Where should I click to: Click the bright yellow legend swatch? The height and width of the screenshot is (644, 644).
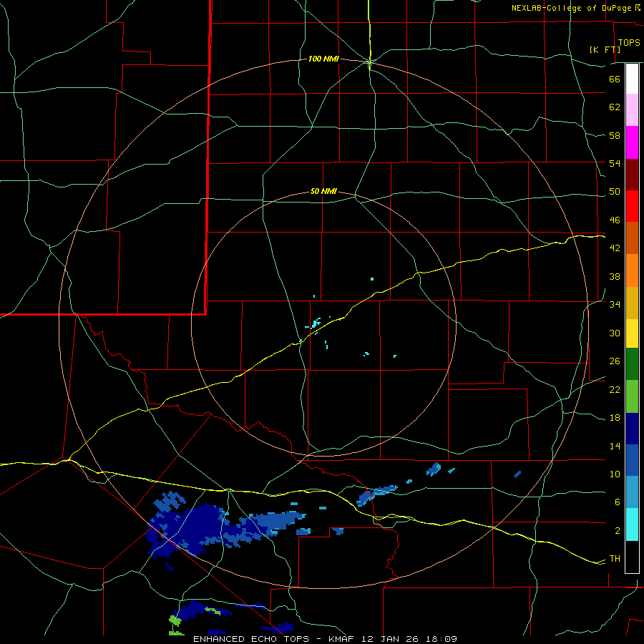(632, 333)
